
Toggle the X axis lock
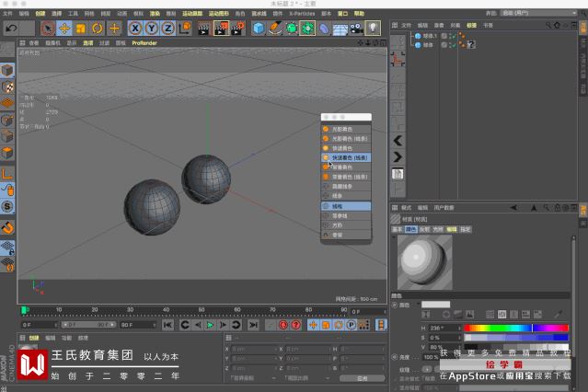point(135,29)
